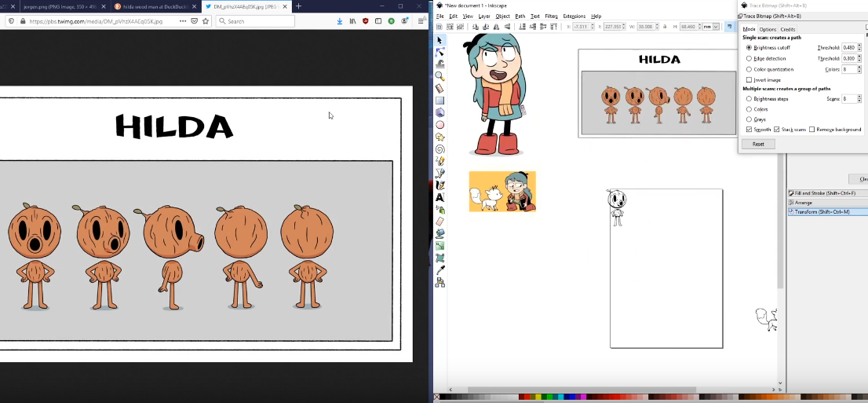The image size is (868, 403).
Task: Select Brightness steps radio option
Action: pos(749,99)
